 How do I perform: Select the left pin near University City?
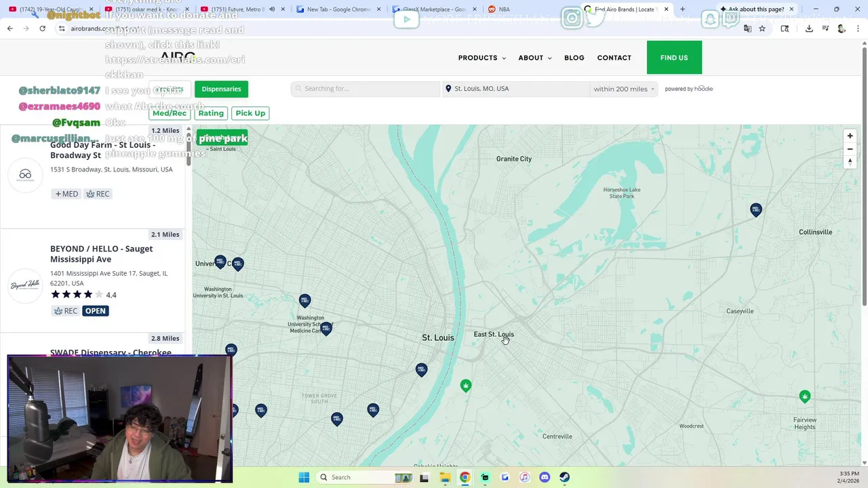pyautogui.click(x=220, y=261)
